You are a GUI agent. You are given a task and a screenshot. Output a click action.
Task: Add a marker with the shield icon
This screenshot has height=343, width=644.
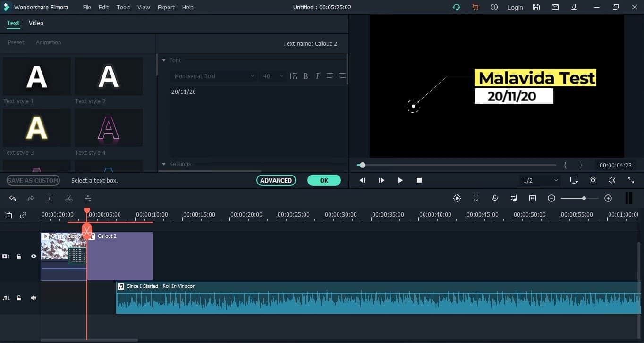coord(476,199)
